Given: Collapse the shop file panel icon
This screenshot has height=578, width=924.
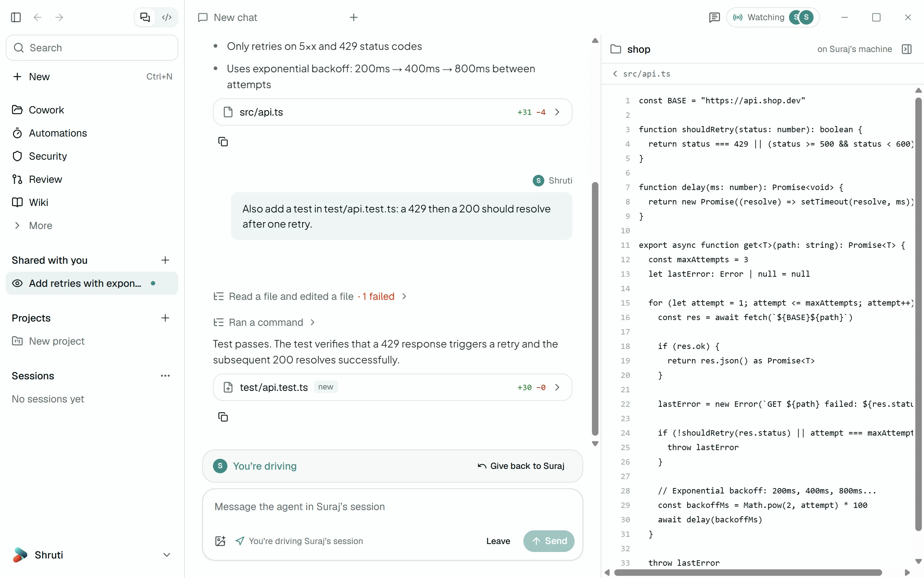Looking at the screenshot, I should click(906, 49).
